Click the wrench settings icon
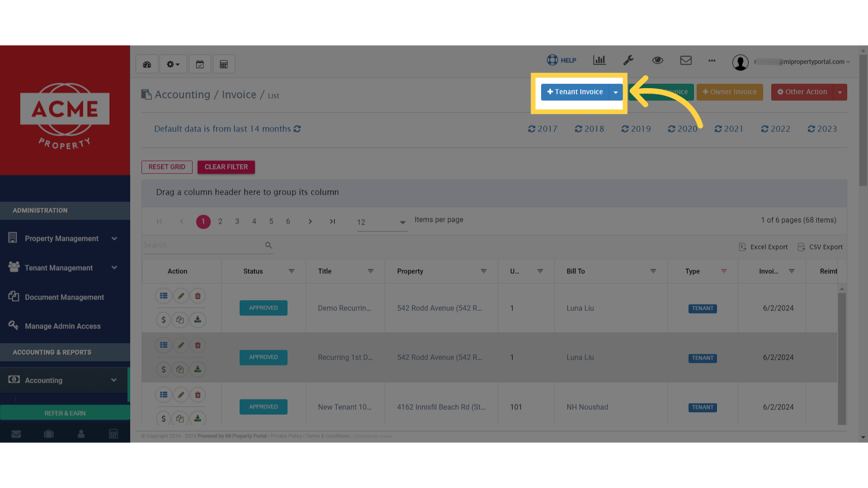The width and height of the screenshot is (868, 488). [628, 60]
